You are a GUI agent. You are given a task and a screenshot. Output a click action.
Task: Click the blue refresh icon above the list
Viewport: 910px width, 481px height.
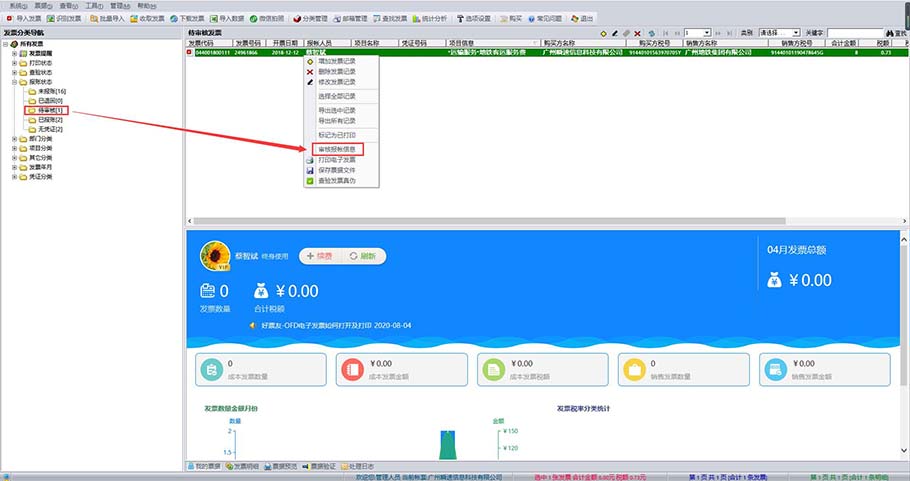[x=652, y=34]
